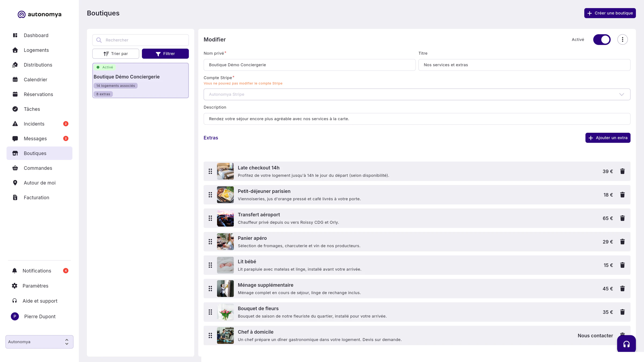Open the three-dot options menu
The height and width of the screenshot is (362, 644).
coord(623,39)
